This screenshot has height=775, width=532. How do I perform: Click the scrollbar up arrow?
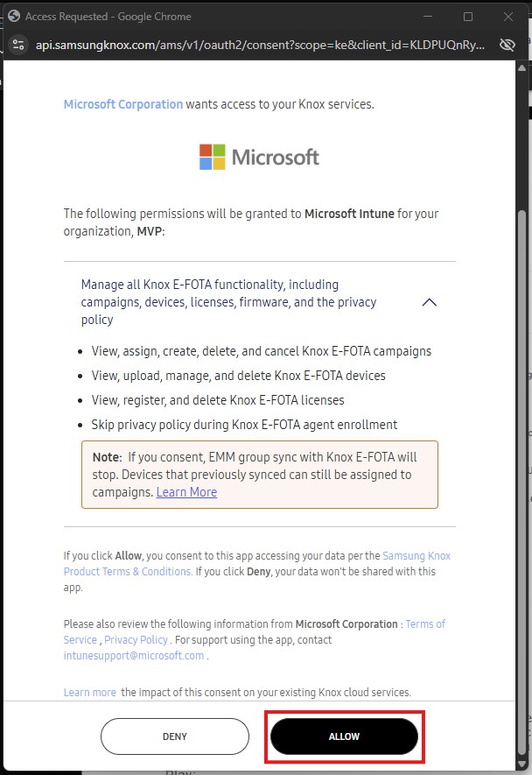521,68
